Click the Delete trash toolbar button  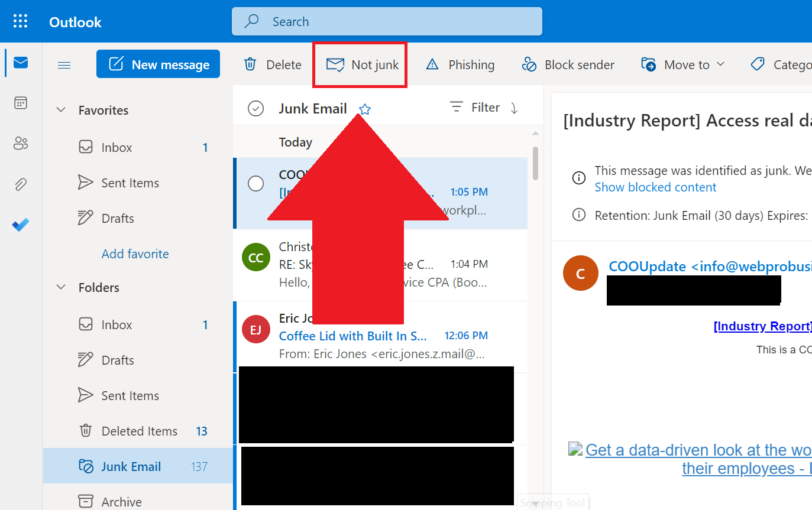[x=273, y=65]
